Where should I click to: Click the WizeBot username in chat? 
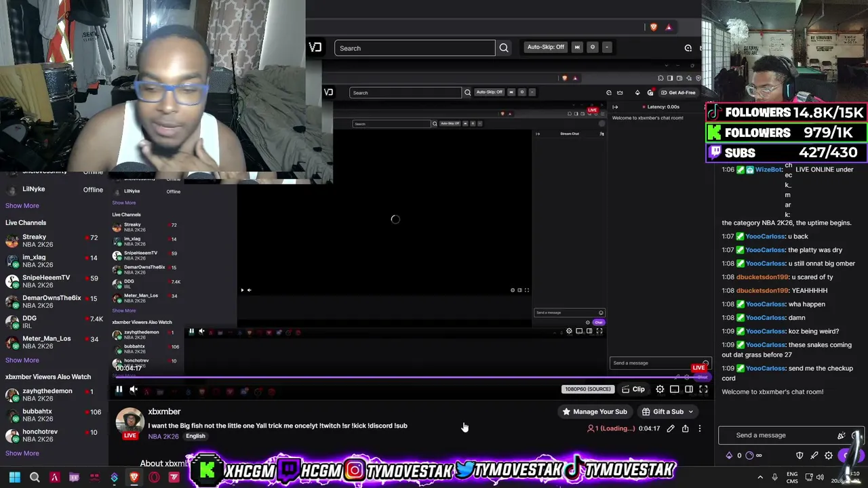click(768, 169)
